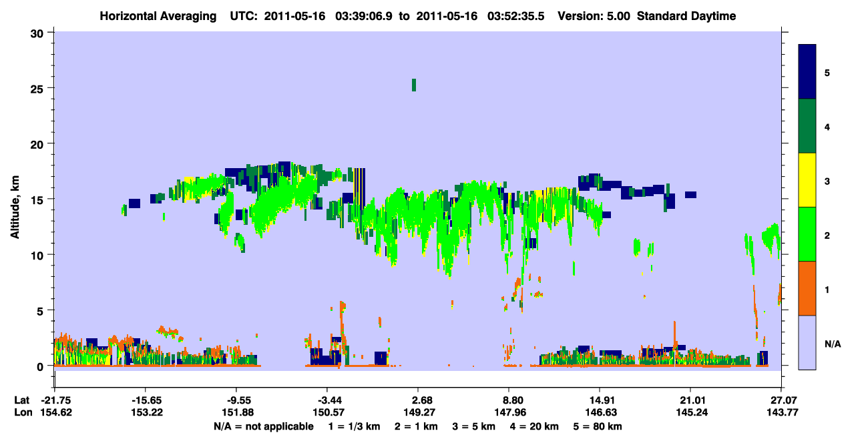Click the isolated green feature near 25 km altitude
The image size is (868, 445).
click(414, 85)
